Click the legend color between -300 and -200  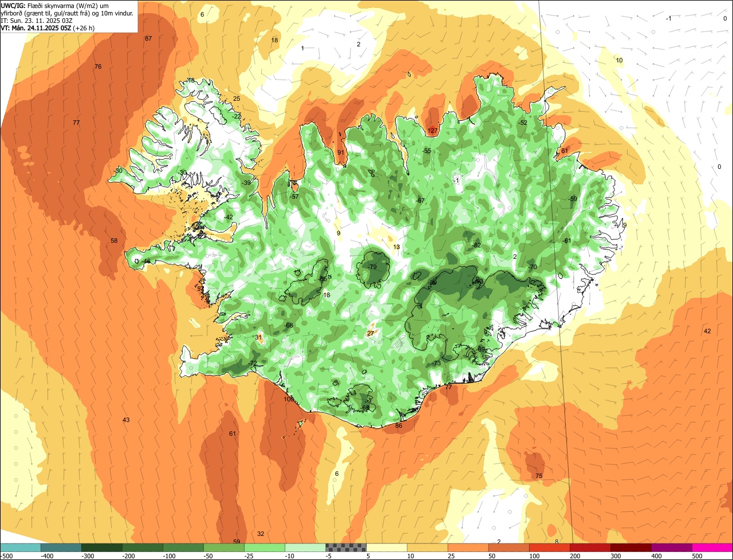pyautogui.click(x=102, y=547)
